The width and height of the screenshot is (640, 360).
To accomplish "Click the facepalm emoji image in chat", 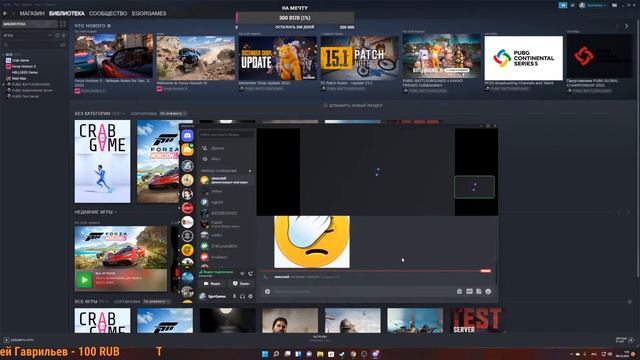I will coord(312,242).
